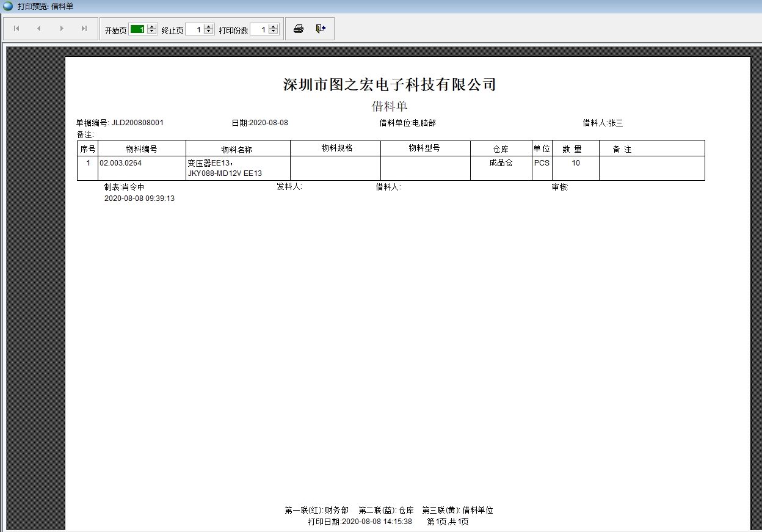Decrease the 终止页 page number

pyautogui.click(x=208, y=31)
